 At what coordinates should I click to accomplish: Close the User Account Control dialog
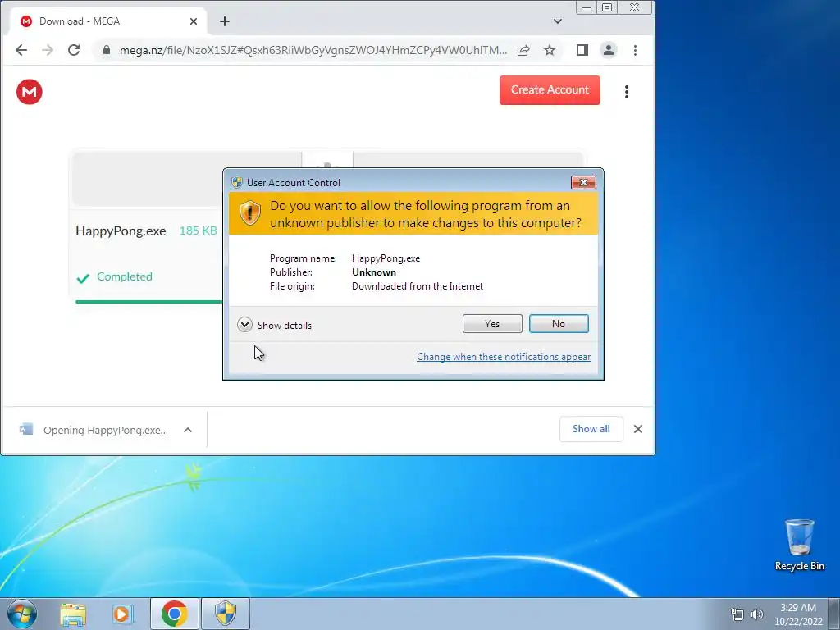point(583,183)
